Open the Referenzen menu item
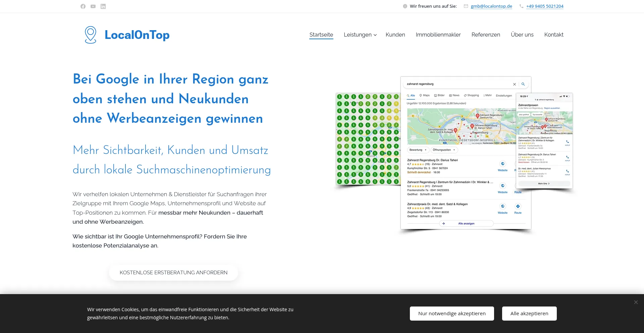 (486, 35)
